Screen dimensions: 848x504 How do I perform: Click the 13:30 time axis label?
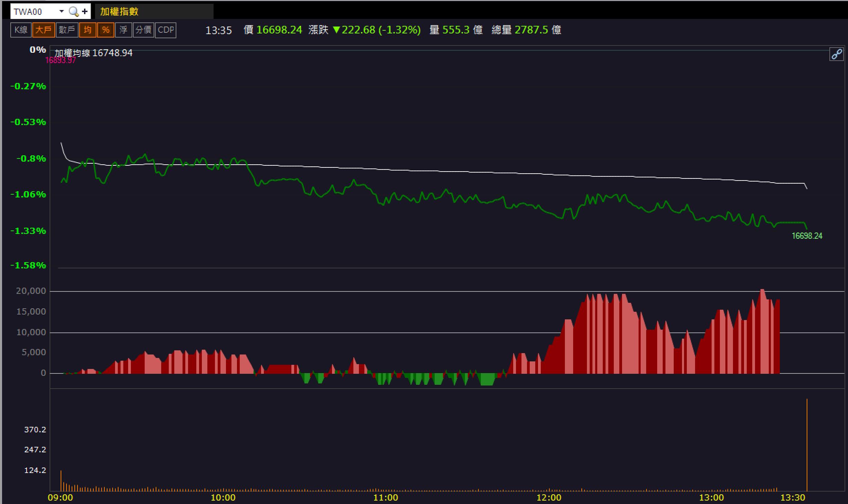coord(793,498)
